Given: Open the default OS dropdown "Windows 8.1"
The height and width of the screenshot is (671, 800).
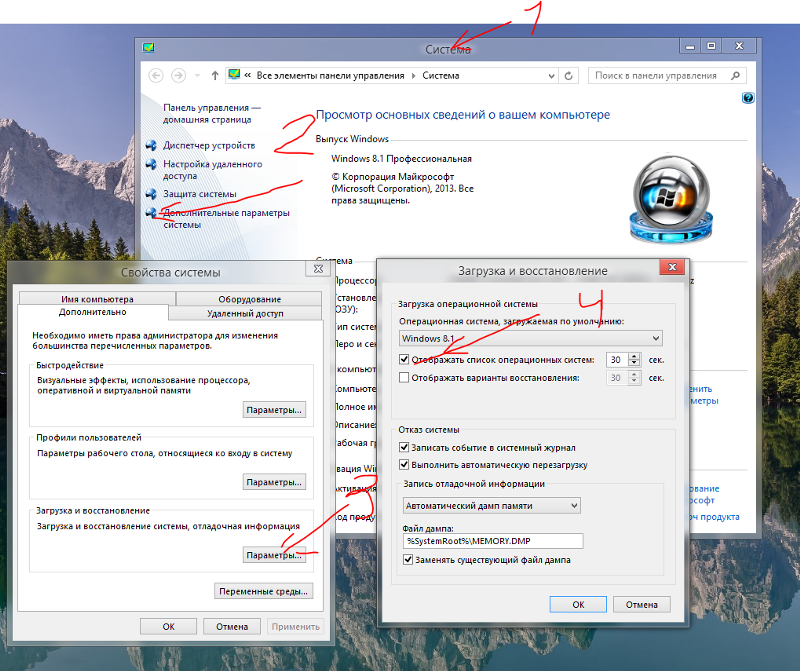Looking at the screenshot, I should pyautogui.click(x=531, y=338).
